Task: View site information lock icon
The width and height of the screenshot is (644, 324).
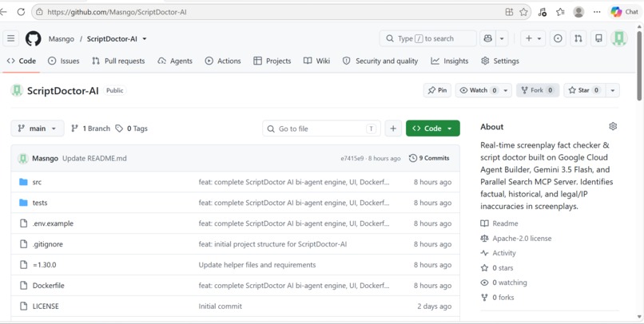Action: coord(39,12)
